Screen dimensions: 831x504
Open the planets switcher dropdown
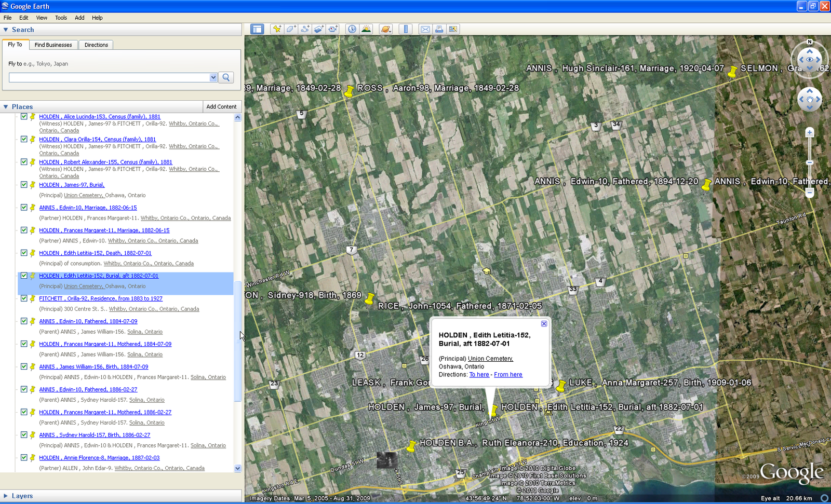[385, 29]
